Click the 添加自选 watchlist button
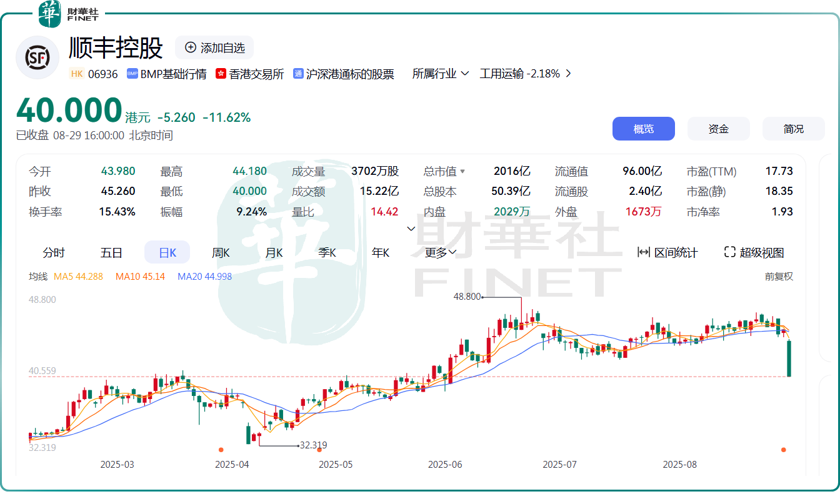 [x=214, y=48]
